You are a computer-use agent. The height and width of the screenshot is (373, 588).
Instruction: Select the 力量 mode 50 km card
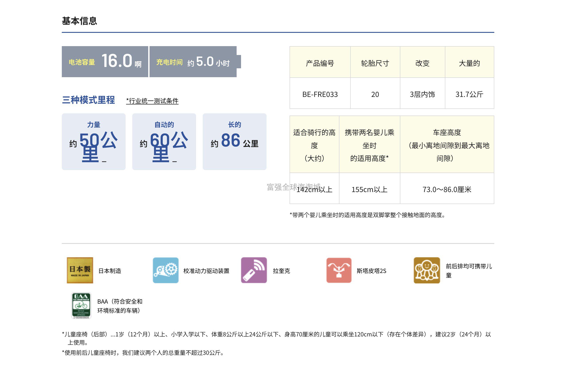(x=93, y=141)
